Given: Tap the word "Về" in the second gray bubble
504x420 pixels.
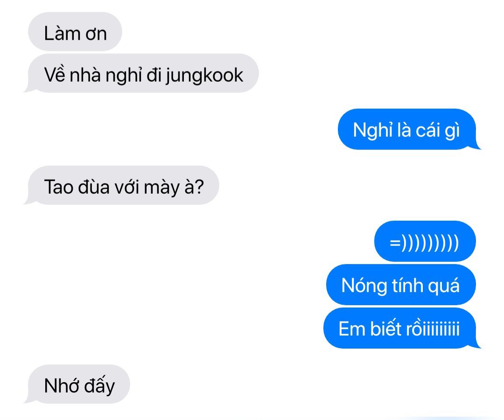Looking at the screenshot, I should [54, 74].
